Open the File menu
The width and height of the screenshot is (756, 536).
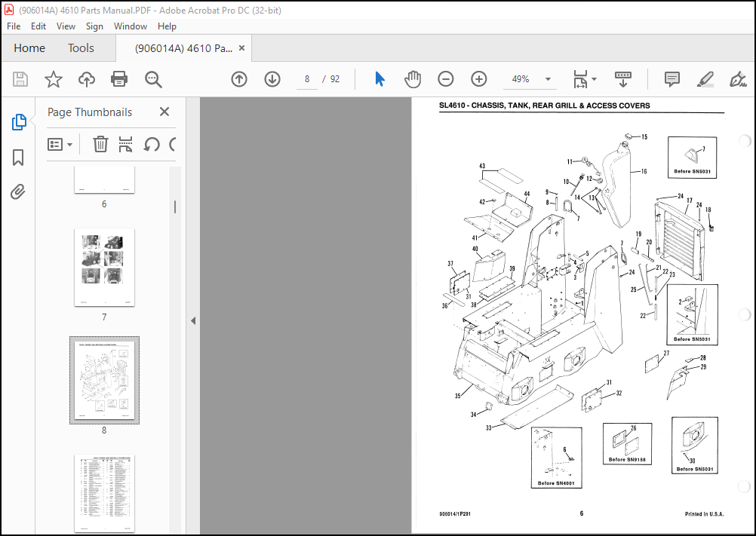coord(14,26)
